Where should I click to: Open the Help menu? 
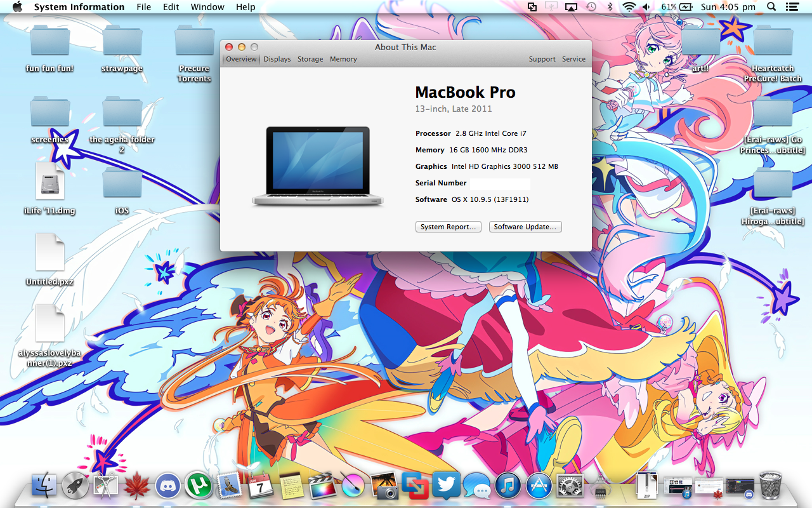(x=246, y=7)
